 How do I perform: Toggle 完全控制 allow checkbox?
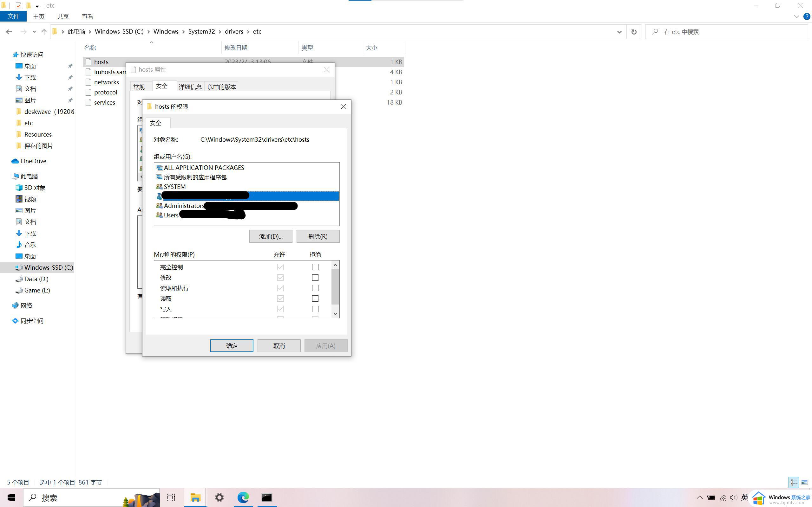click(280, 267)
